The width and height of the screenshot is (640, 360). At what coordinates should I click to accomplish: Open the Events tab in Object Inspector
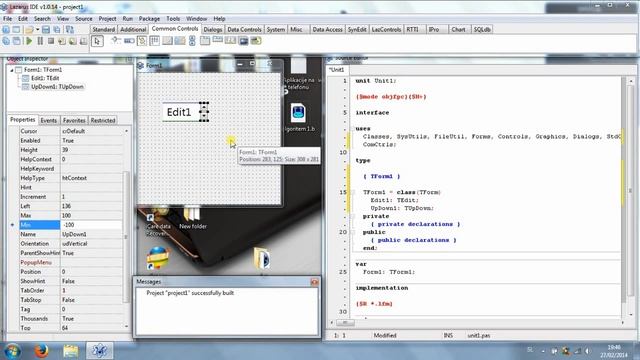point(49,120)
